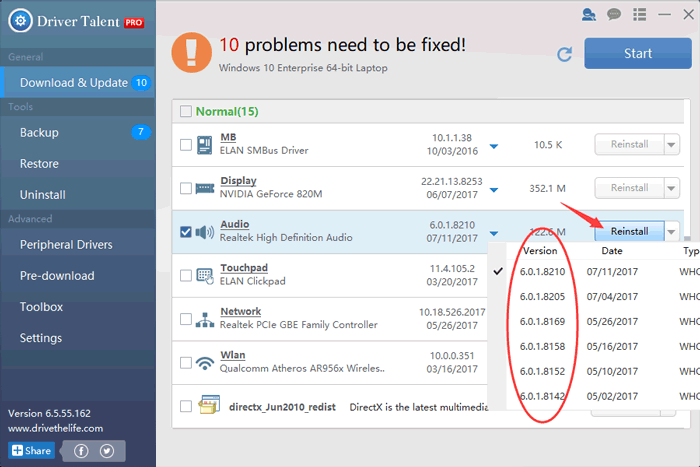
Task: Click the directx_Jun2010_redist package icon
Action: click(x=209, y=404)
